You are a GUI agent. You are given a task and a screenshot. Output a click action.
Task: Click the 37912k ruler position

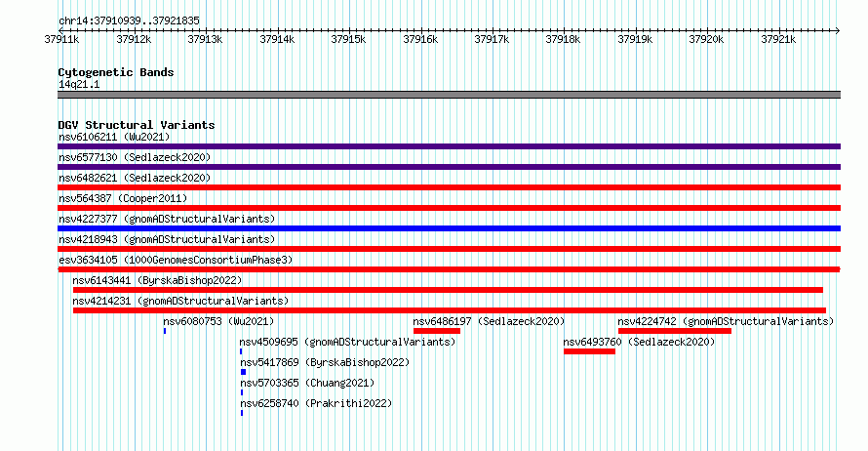[134, 39]
